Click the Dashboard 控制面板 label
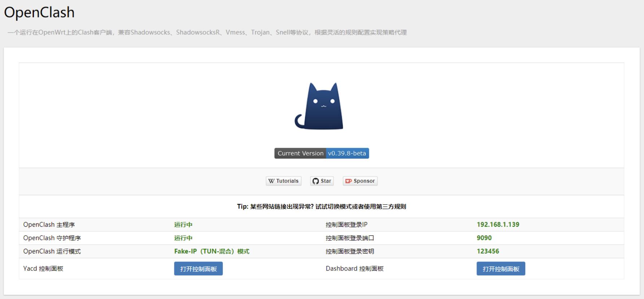This screenshot has height=299, width=644. point(355,269)
